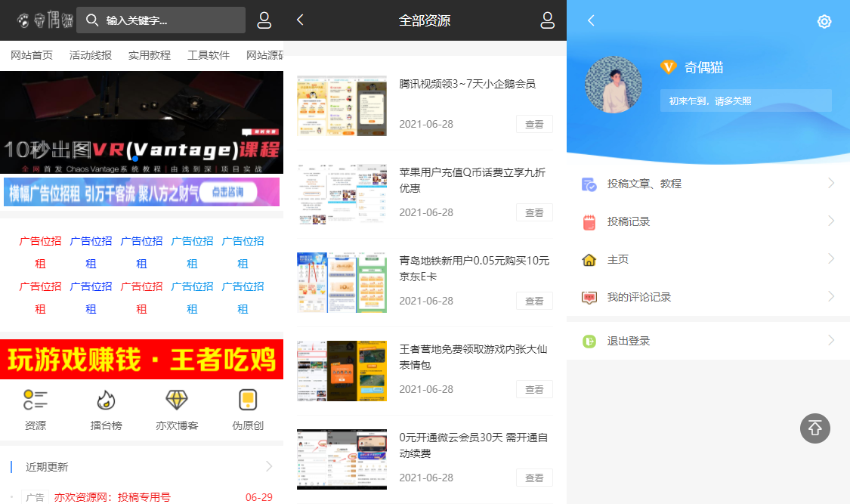The height and width of the screenshot is (504, 850).
Task: Expand 投稿文章、教程 row chevron
Action: (x=831, y=183)
